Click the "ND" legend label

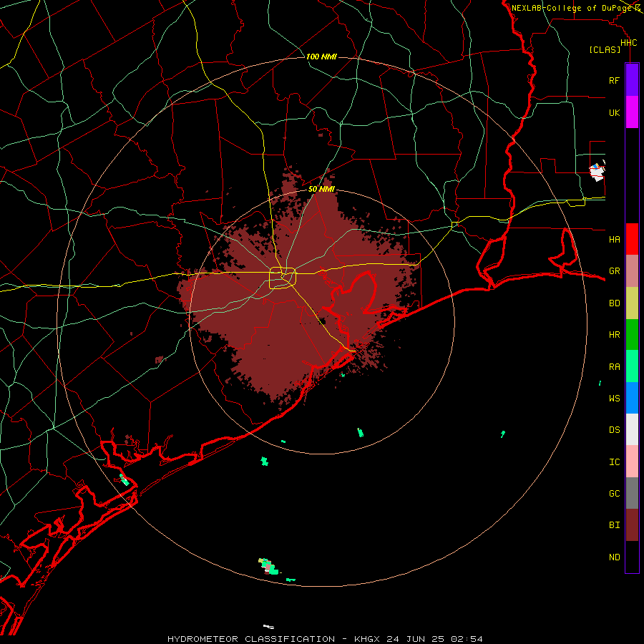pos(614,557)
